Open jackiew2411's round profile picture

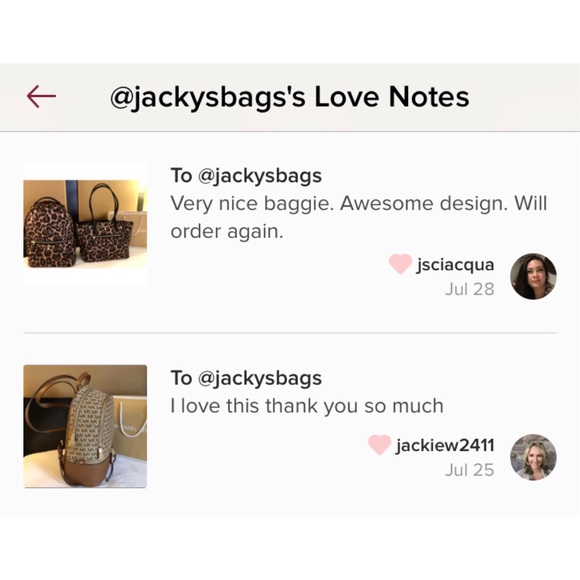coord(533,457)
